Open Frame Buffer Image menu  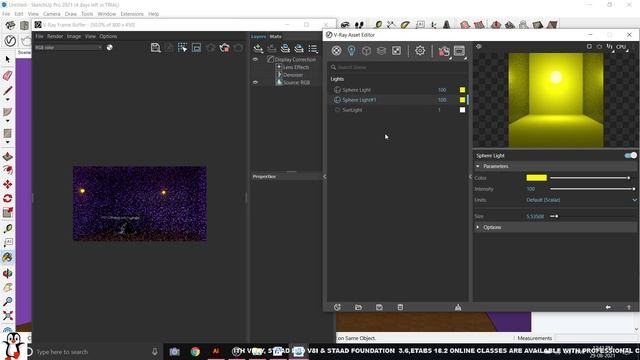74,36
